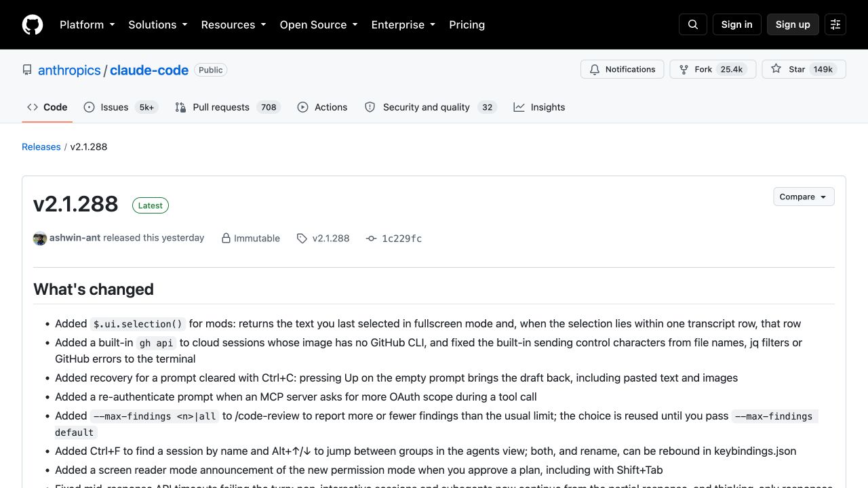Image resolution: width=868 pixels, height=488 pixels.
Task: Open the anthropics organization link
Action: (69, 70)
